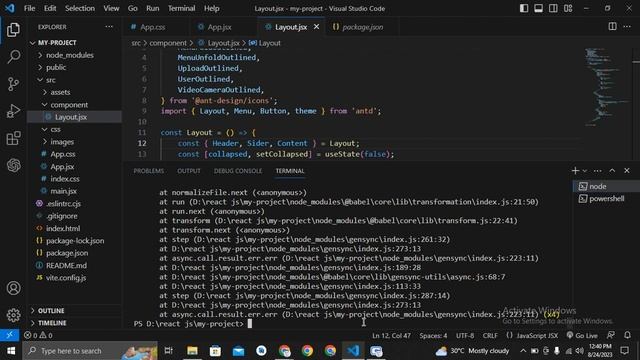Open Source Control view icon

tap(13, 84)
